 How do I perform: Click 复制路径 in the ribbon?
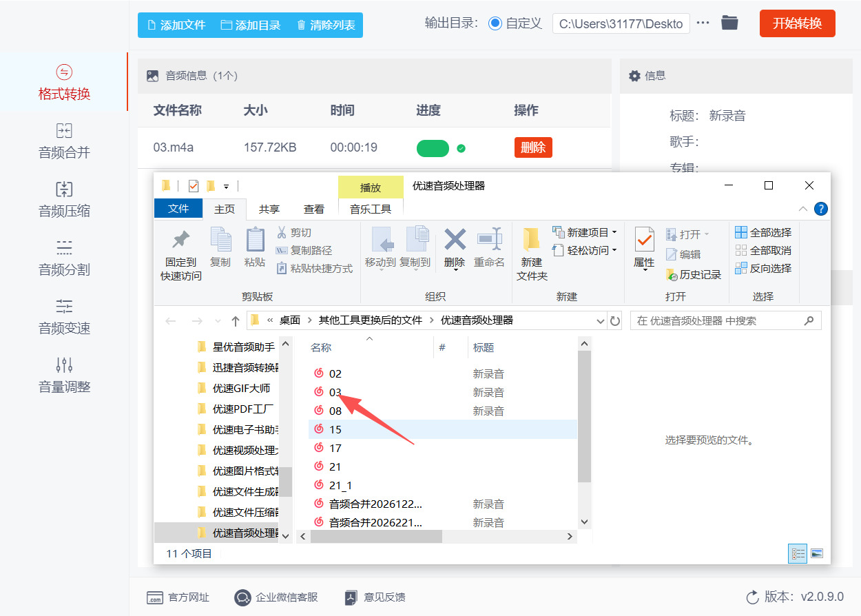304,251
